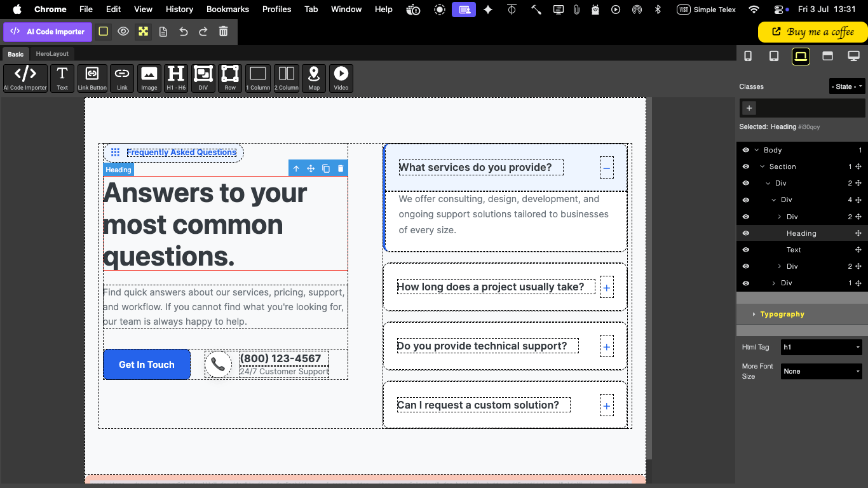Image resolution: width=868 pixels, height=488 pixels.
Task: Select the Image block
Action: click(x=149, y=78)
